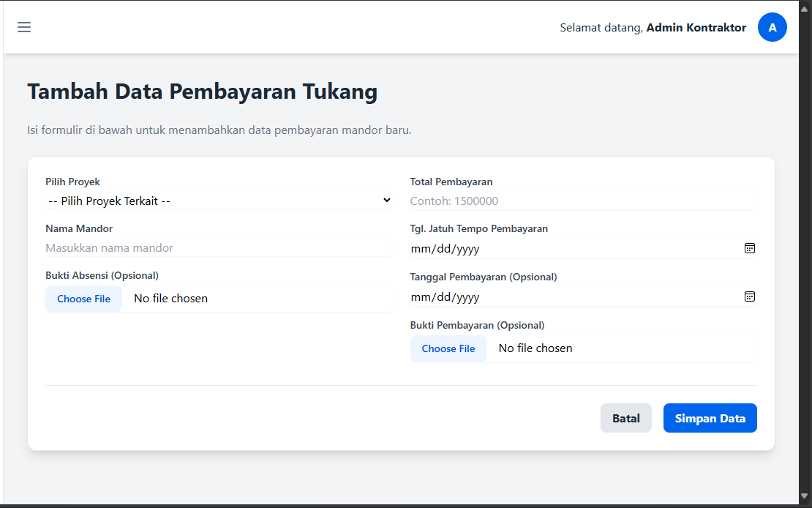Open calendar picker for Tanggal Pembayaran
The height and width of the screenshot is (508, 812).
749,296
